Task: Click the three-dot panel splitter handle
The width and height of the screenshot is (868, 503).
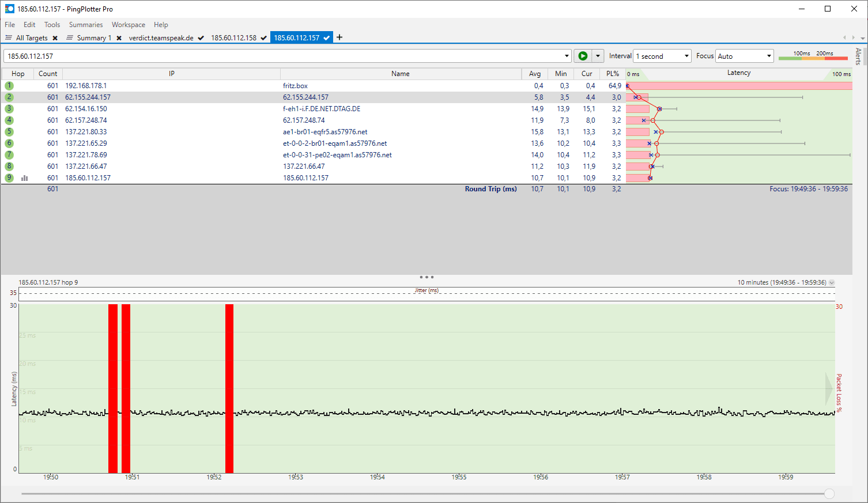Action: (x=427, y=277)
